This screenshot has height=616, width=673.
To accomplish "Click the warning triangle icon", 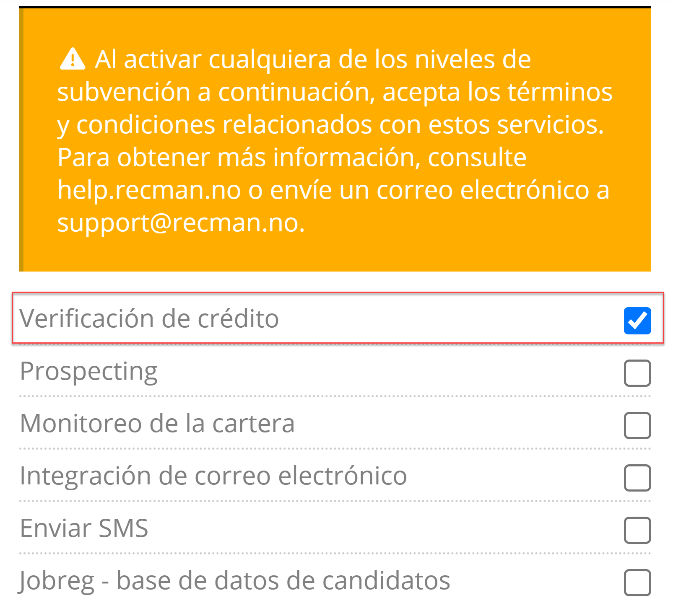I will point(73,59).
